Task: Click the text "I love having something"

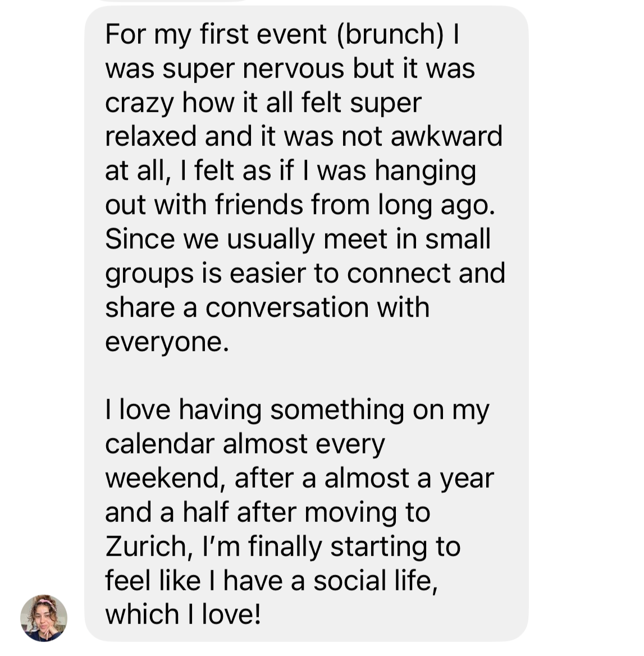Action: [x=255, y=410]
